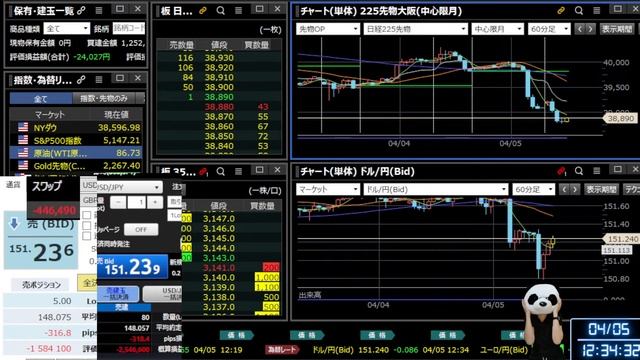Viewport: 640px width, 360px height.
Task: Click the 売 (BID) 151.236 price tile
Action: coord(41,241)
